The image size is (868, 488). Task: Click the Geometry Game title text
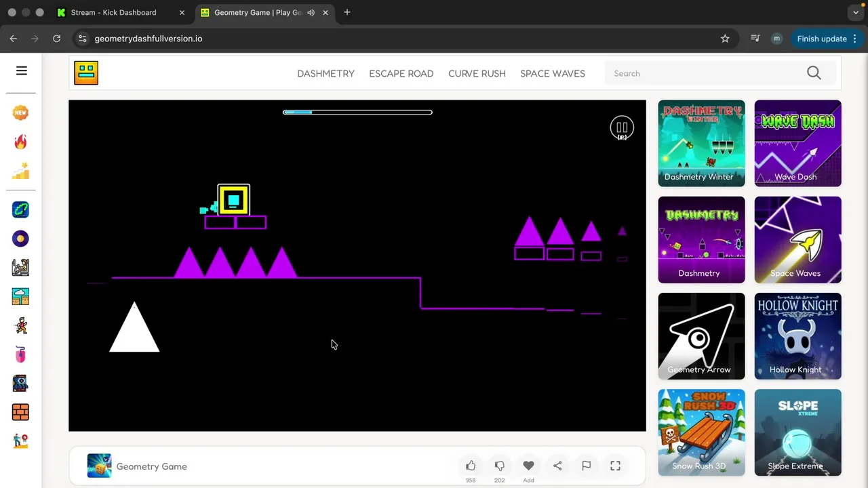pyautogui.click(x=151, y=466)
